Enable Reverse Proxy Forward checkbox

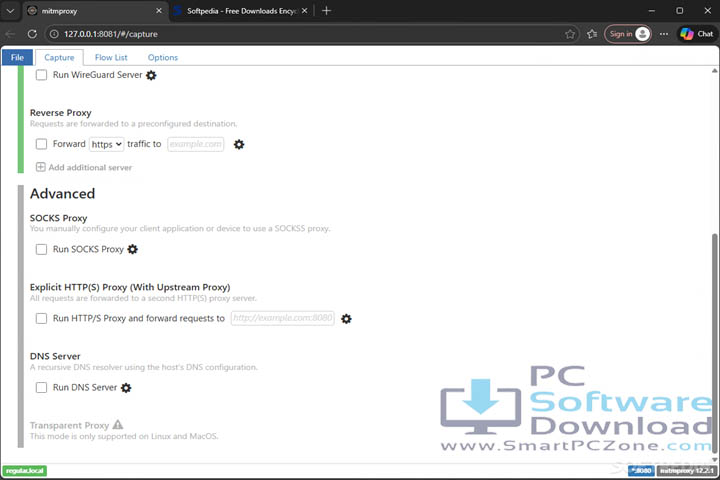(41, 144)
